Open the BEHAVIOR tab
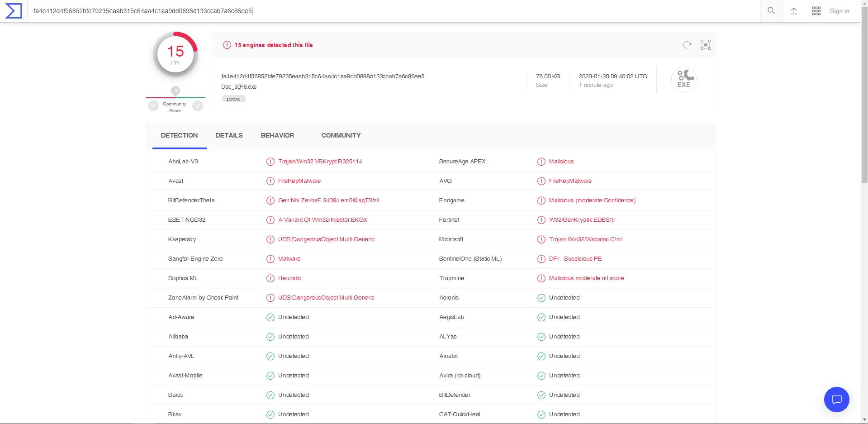 277,135
